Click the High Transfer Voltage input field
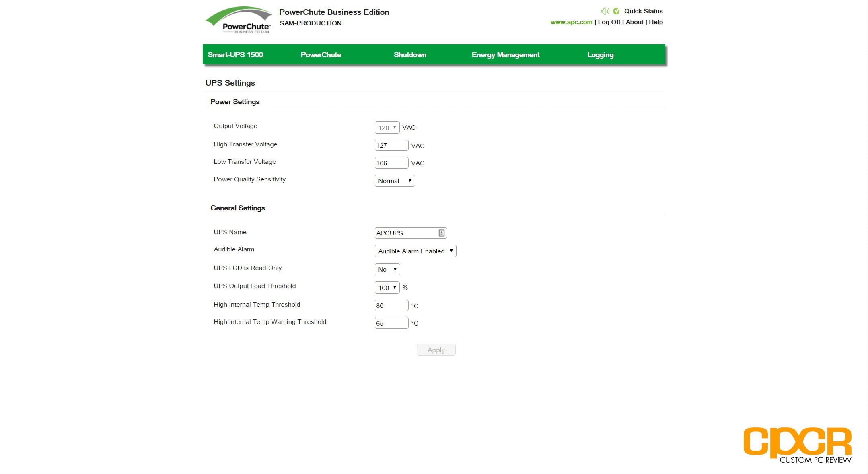The height and width of the screenshot is (474, 868). click(391, 145)
